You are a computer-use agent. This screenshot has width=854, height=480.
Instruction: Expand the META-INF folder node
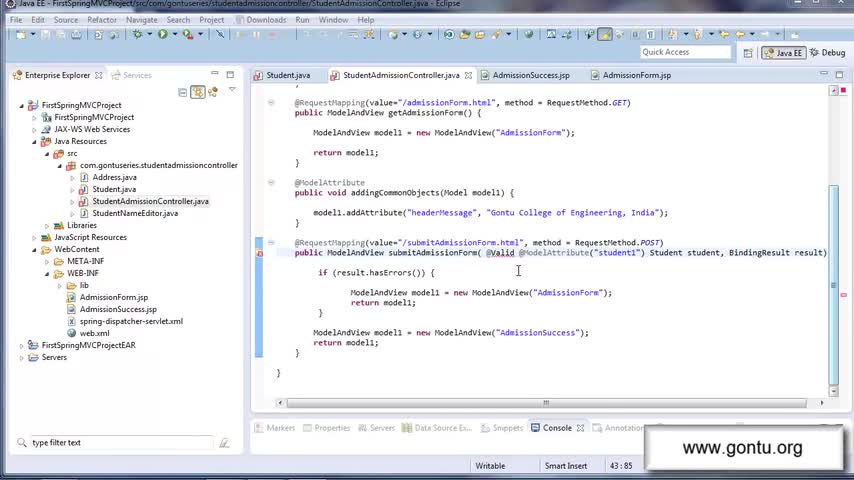tap(47, 262)
